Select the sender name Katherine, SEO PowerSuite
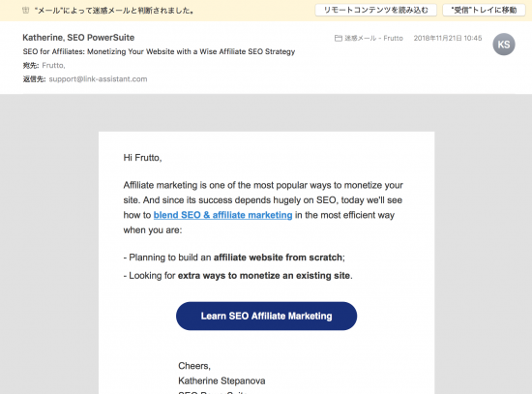 78,38
